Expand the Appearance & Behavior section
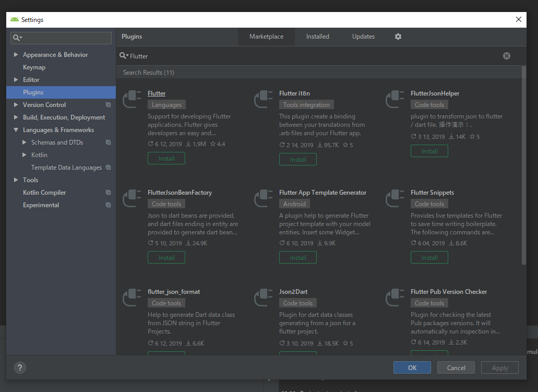This screenshot has height=392, width=538. coord(16,55)
